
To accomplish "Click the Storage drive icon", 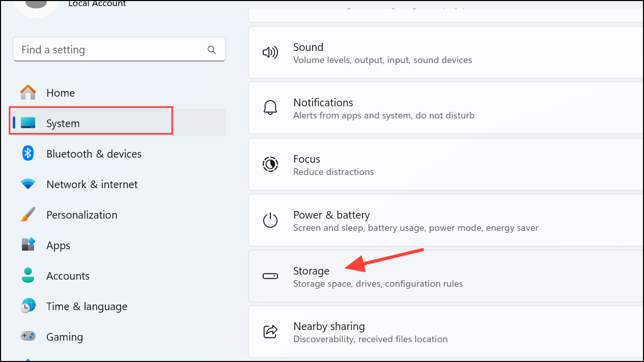I will (x=270, y=276).
